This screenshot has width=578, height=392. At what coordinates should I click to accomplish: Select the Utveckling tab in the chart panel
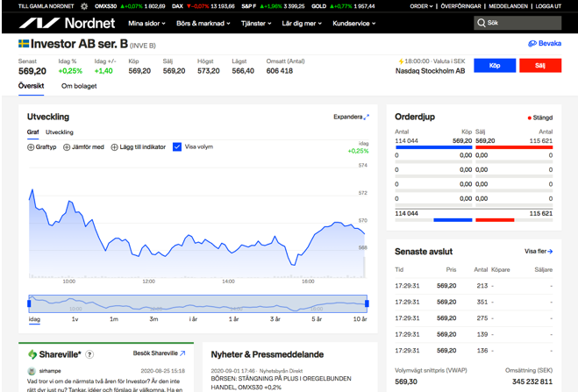[60, 132]
